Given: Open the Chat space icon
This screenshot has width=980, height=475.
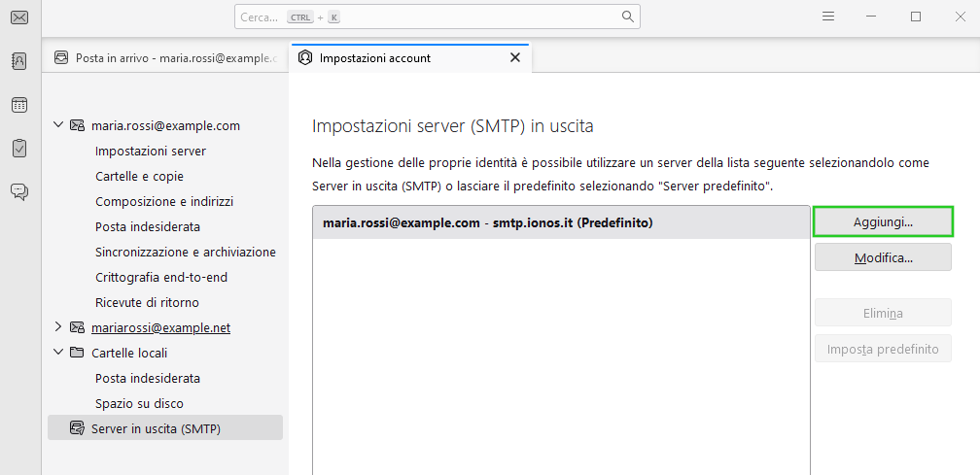Looking at the screenshot, I should (x=18, y=191).
